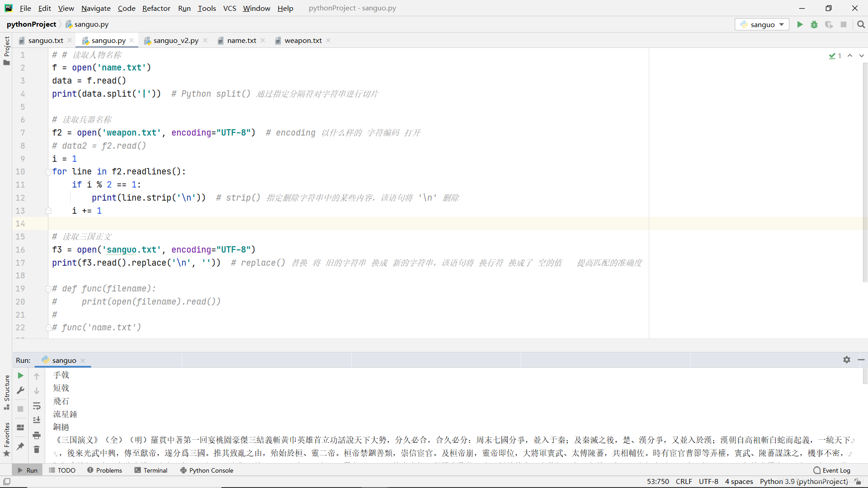Click sanguo.py in the navigation breadcrumb
Image resolution: width=868 pixels, height=488 pixels.
pos(87,24)
